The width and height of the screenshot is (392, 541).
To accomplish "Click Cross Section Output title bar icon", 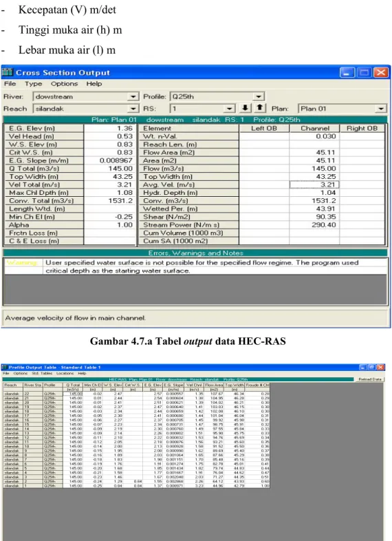I will pos(8,72).
